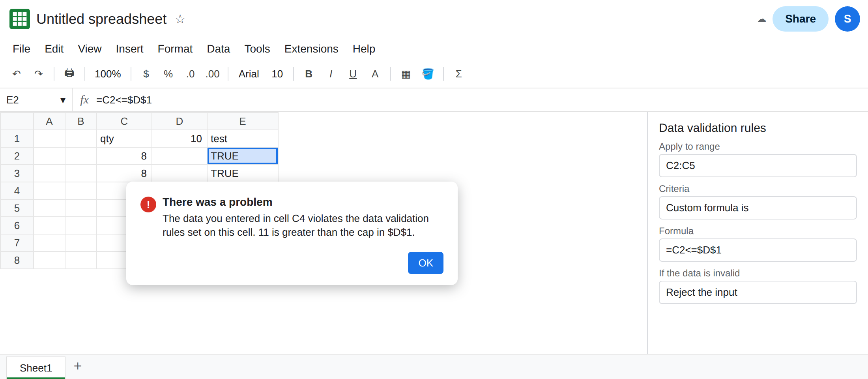Select cell D1 containing 10

180,139
